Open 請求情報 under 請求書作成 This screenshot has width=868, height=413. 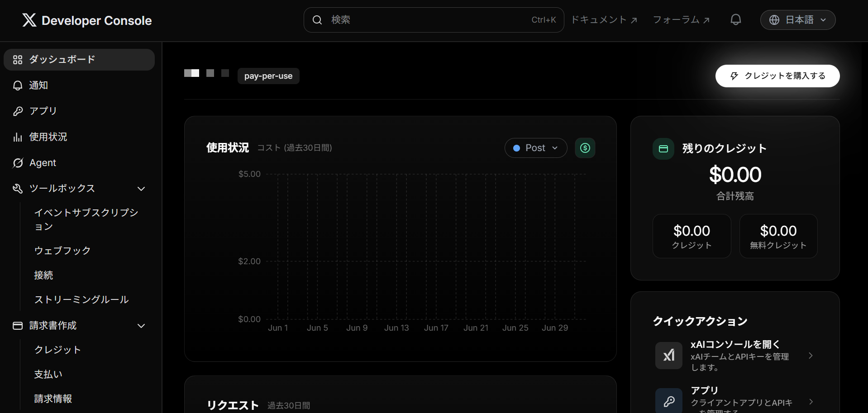53,399
